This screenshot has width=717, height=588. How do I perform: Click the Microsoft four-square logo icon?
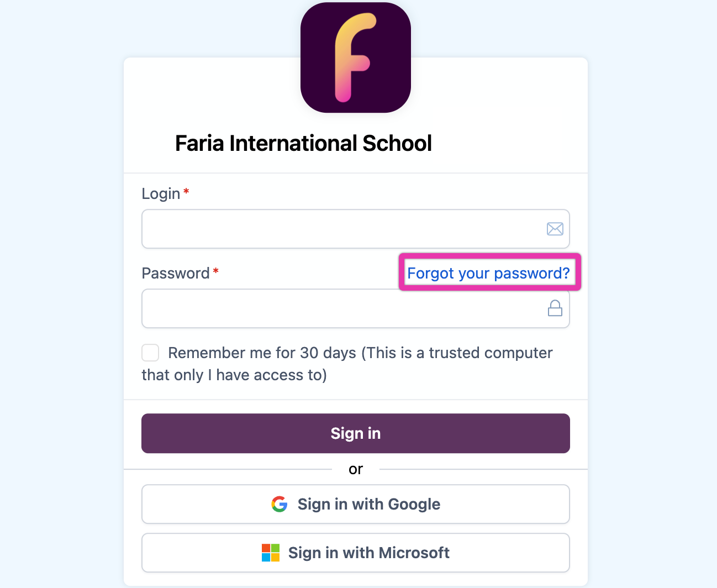[x=271, y=553]
